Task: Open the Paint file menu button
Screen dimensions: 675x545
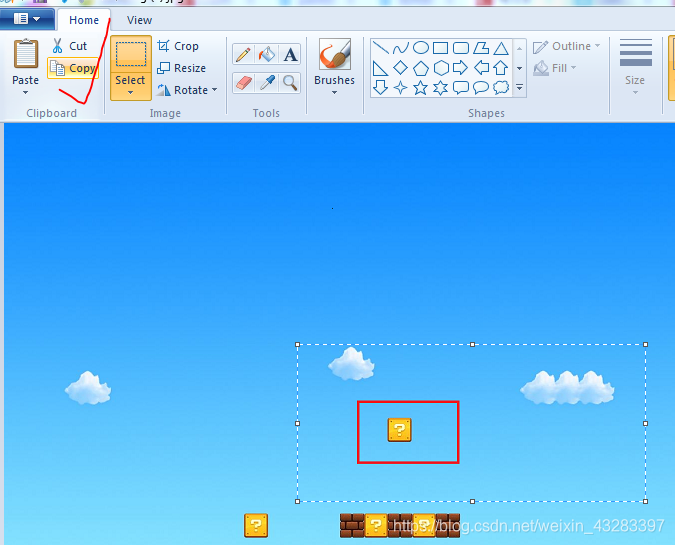Action: pyautogui.click(x=27, y=19)
